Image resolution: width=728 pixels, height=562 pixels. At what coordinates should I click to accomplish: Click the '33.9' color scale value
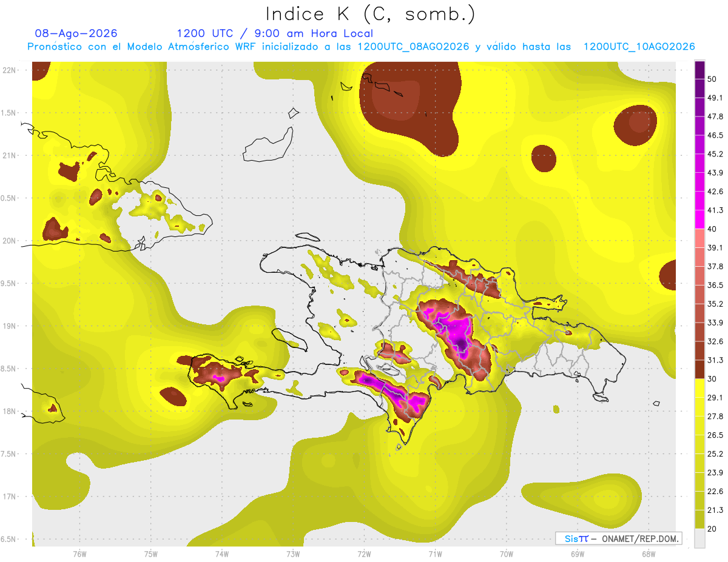pyautogui.click(x=715, y=323)
